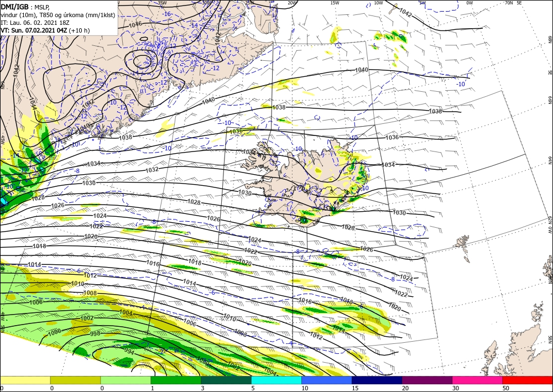Screen dimensions: 553x392
Task: Click the 15W longitude label
Action: 335,3
